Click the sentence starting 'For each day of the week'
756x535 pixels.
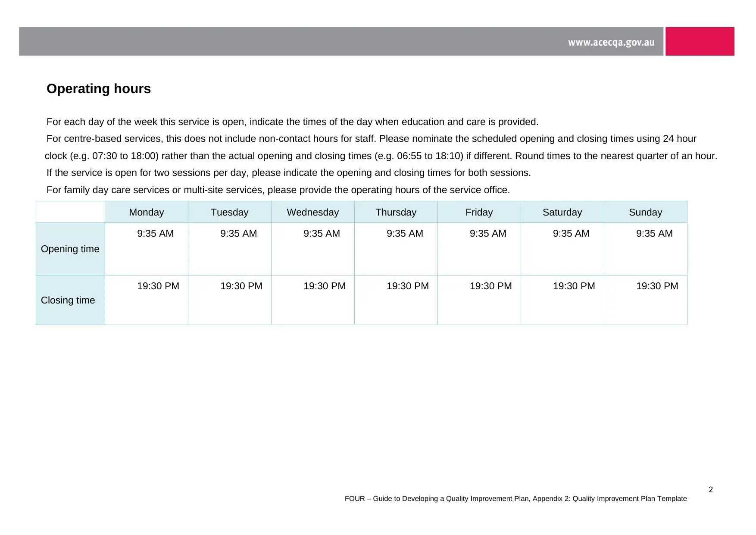point(293,122)
